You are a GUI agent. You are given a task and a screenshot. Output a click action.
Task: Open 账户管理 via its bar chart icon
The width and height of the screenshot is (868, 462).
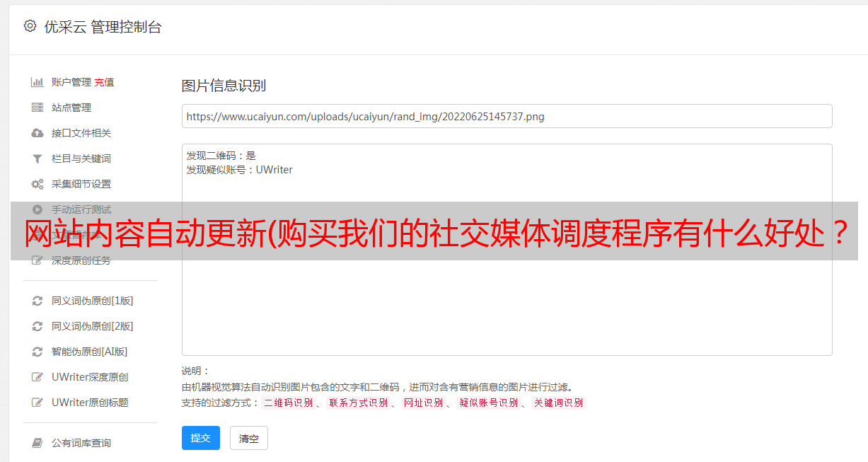pos(37,82)
